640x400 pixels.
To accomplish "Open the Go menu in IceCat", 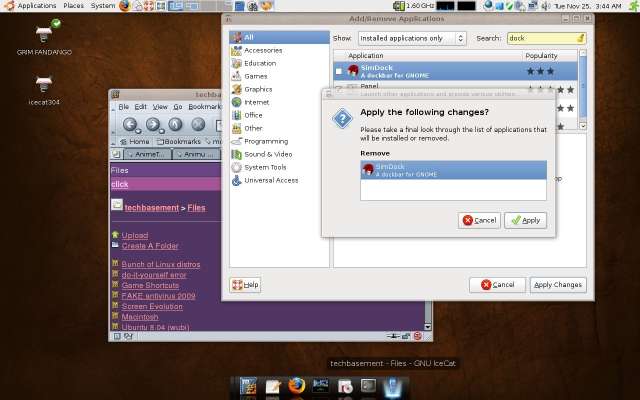I will click(x=178, y=107).
